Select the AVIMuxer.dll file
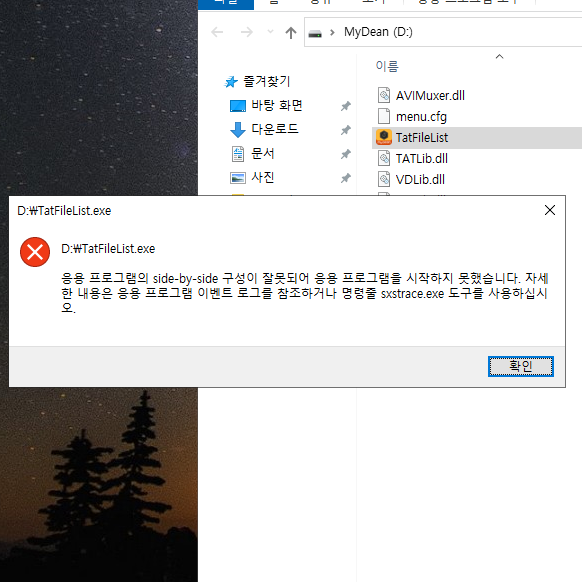582x582 pixels. pos(430,95)
